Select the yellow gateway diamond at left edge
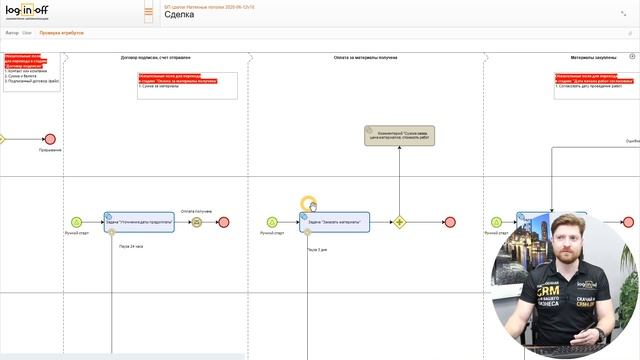 pyautogui.click(x=2, y=139)
